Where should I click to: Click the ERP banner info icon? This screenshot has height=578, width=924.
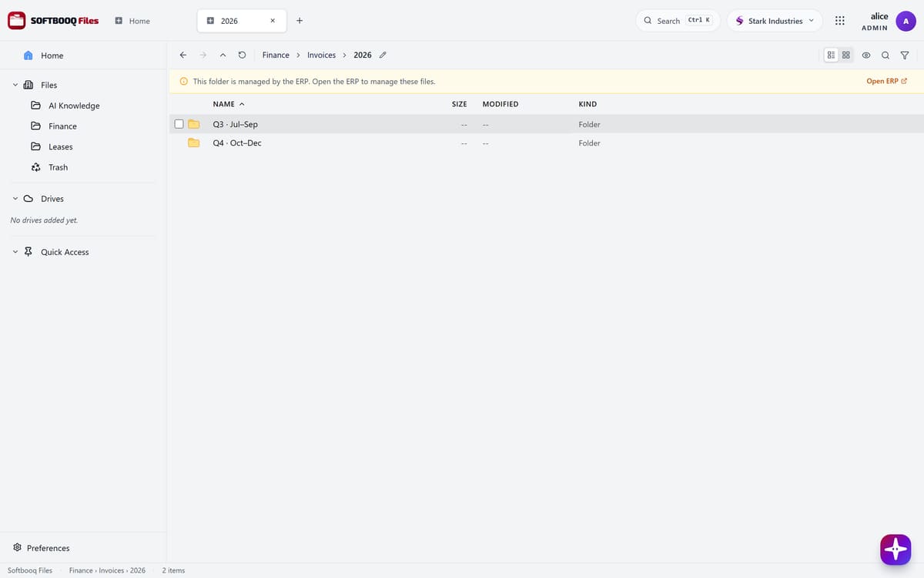[x=183, y=81]
